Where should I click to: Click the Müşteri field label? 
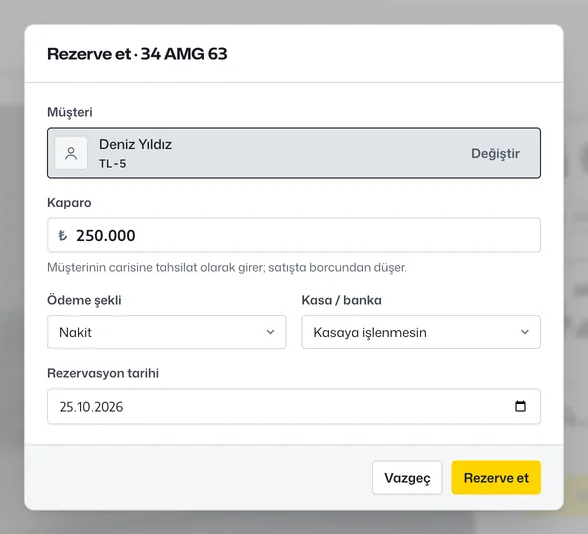point(70,112)
